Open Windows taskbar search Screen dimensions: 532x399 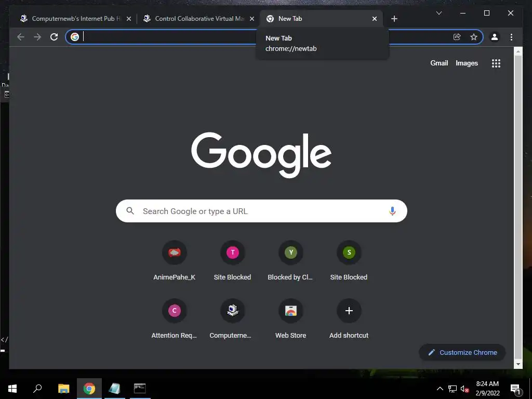tap(37, 389)
